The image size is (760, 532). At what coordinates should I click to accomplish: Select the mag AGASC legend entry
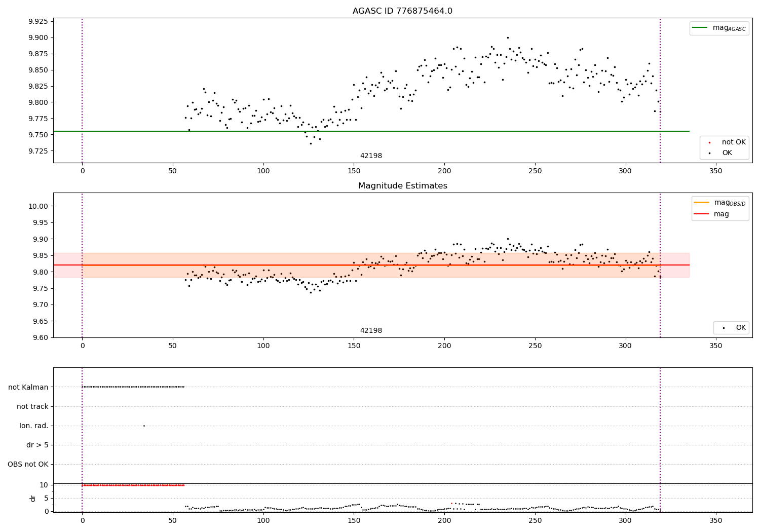click(x=719, y=28)
